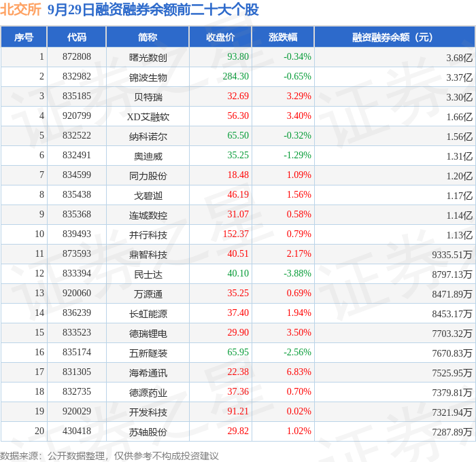Click closing price 152.37
The height and width of the screenshot is (462, 476).
[x=235, y=234]
